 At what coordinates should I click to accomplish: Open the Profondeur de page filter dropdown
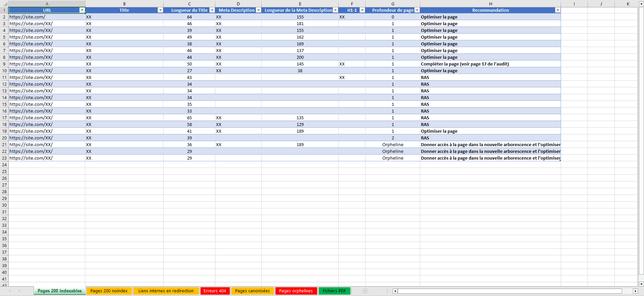tap(417, 10)
